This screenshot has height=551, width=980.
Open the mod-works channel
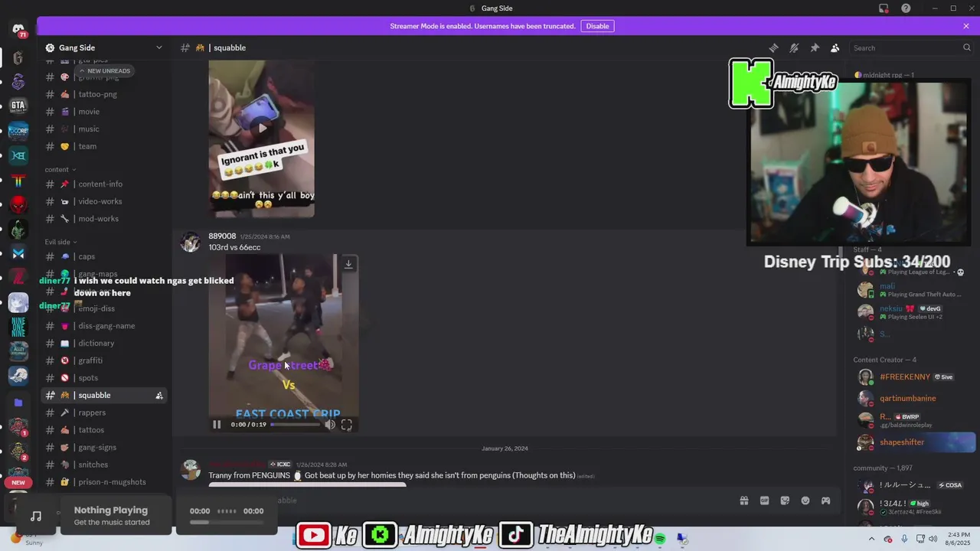tap(104, 219)
